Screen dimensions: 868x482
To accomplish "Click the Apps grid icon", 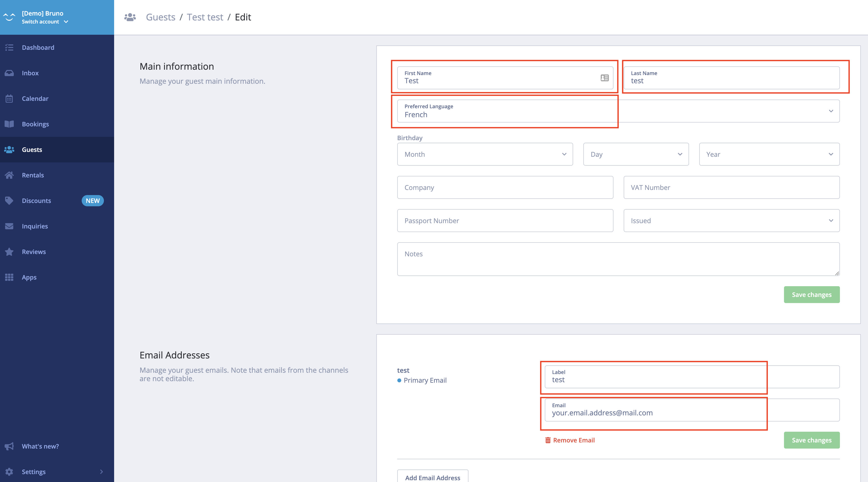I will coord(9,278).
